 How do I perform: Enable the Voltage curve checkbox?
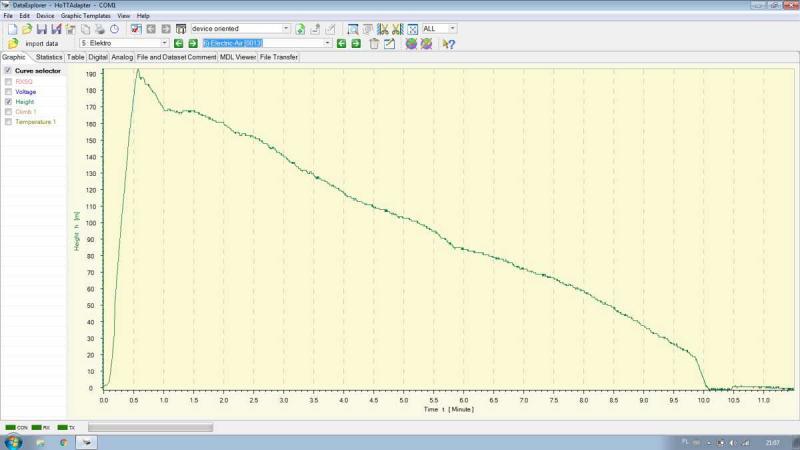pyautogui.click(x=9, y=92)
